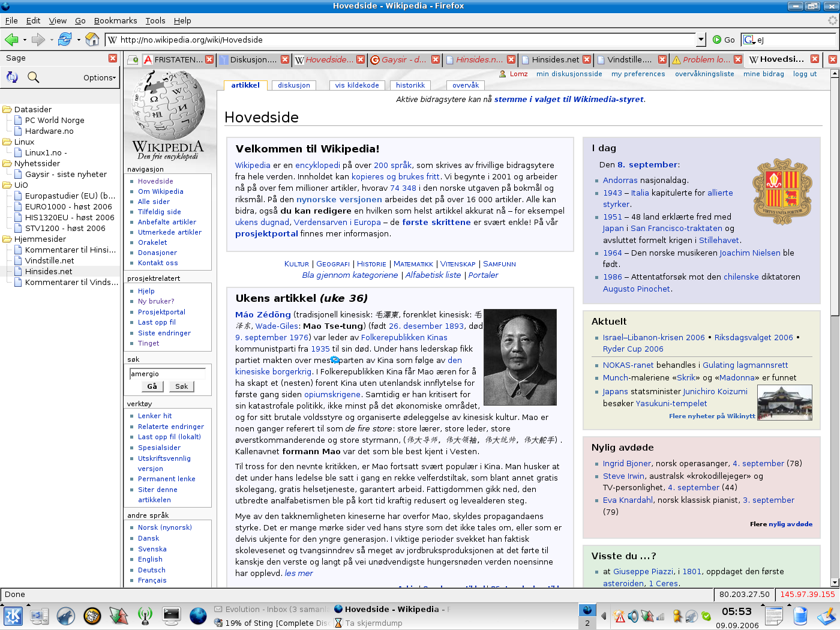The width and height of the screenshot is (840, 630).
Task: Collapse the Hjemmesider folder in Sage
Action: tap(7, 239)
